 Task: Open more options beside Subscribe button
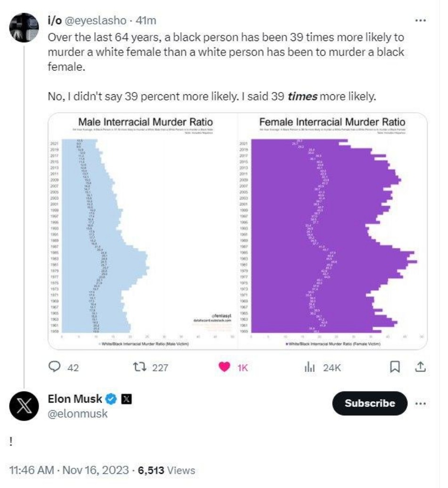pos(420,404)
